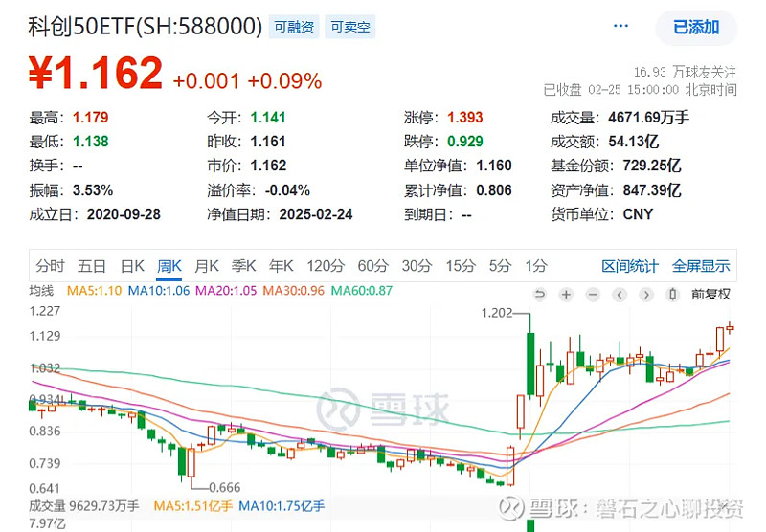766x532 pixels.
Task: Reset the chart view with undo icon
Action: tap(540, 295)
